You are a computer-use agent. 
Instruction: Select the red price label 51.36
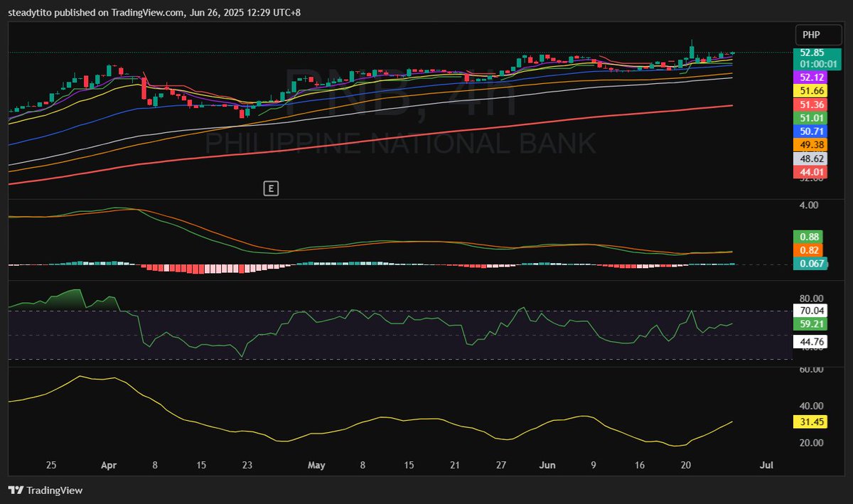(x=812, y=104)
